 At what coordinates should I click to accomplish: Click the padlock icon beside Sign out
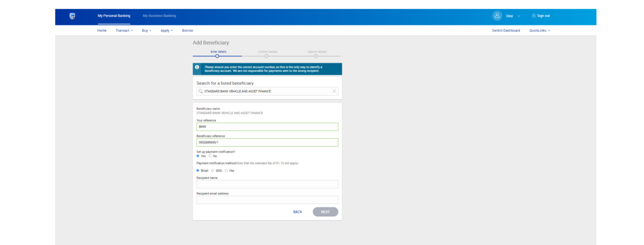point(534,16)
